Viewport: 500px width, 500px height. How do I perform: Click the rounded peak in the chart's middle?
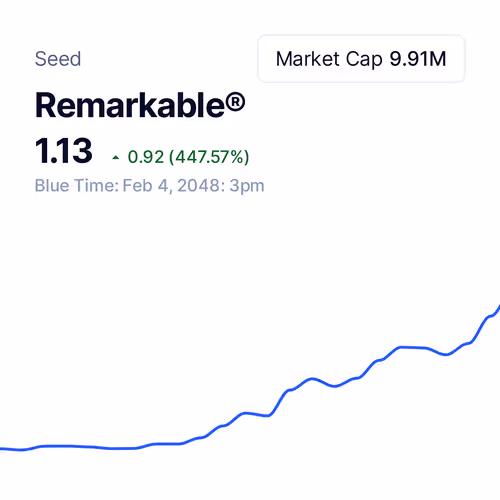click(x=312, y=379)
